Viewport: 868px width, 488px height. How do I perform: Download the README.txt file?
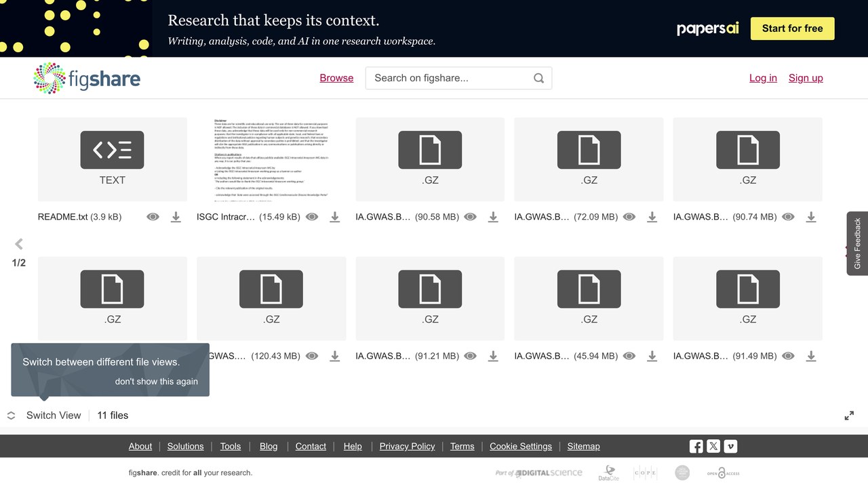click(x=176, y=217)
